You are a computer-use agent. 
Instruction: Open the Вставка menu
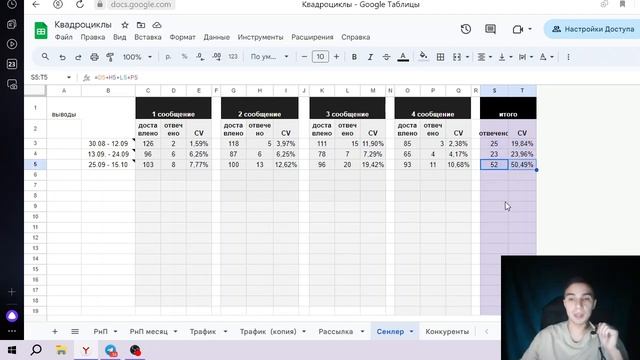click(x=148, y=37)
